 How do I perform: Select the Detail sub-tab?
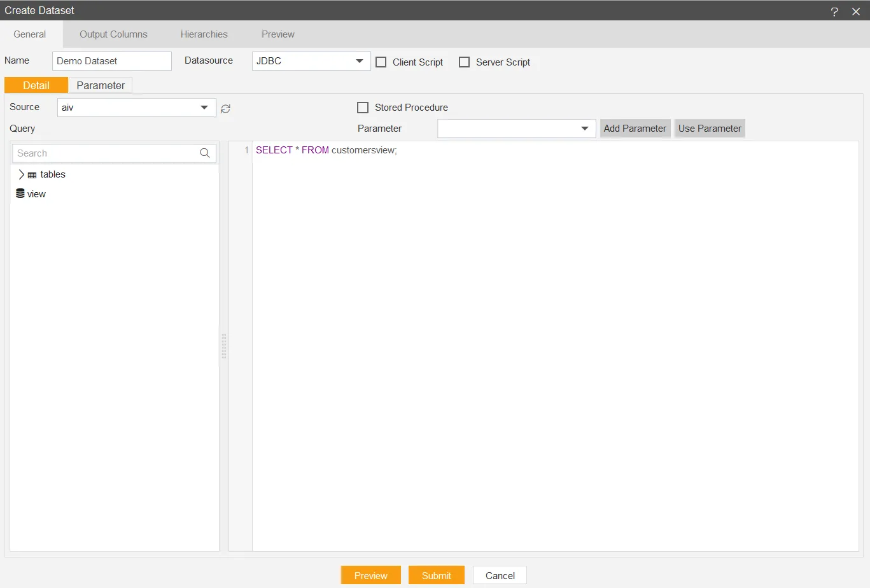click(x=36, y=85)
